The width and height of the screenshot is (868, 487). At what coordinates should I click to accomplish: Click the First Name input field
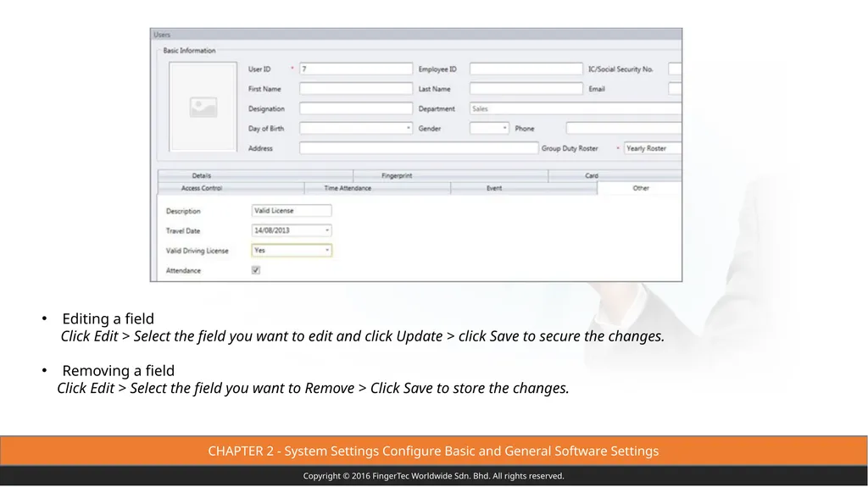[356, 89]
